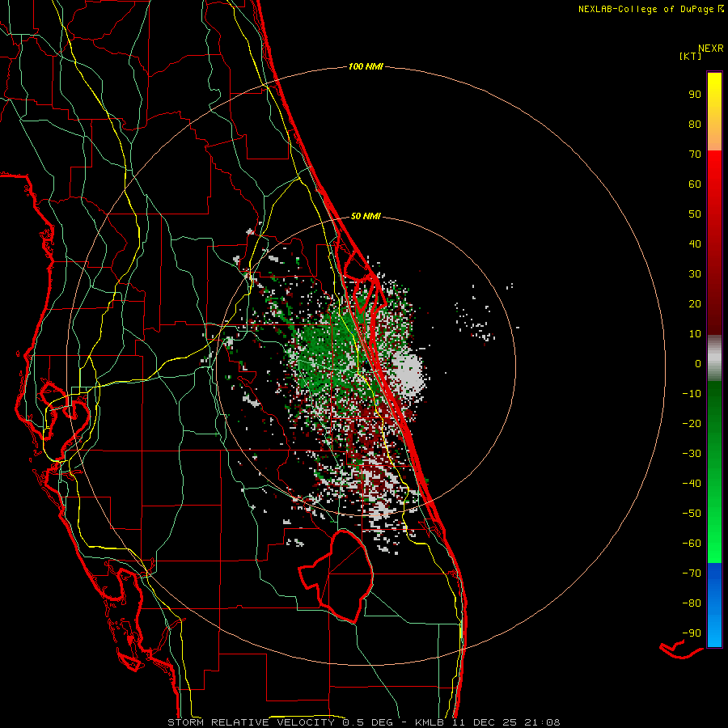This screenshot has height=728, width=728.
Task: Pick the blue segment of the color bar
Action: [x=714, y=605]
